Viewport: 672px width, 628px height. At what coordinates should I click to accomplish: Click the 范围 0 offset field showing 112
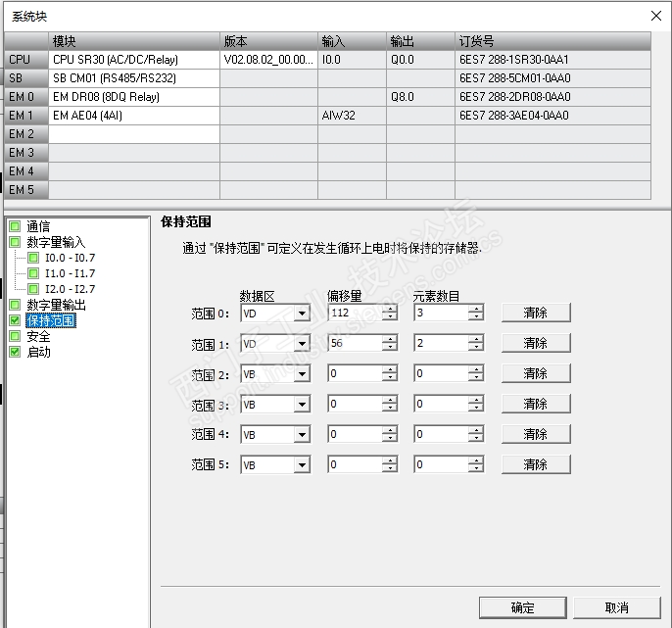pos(355,313)
